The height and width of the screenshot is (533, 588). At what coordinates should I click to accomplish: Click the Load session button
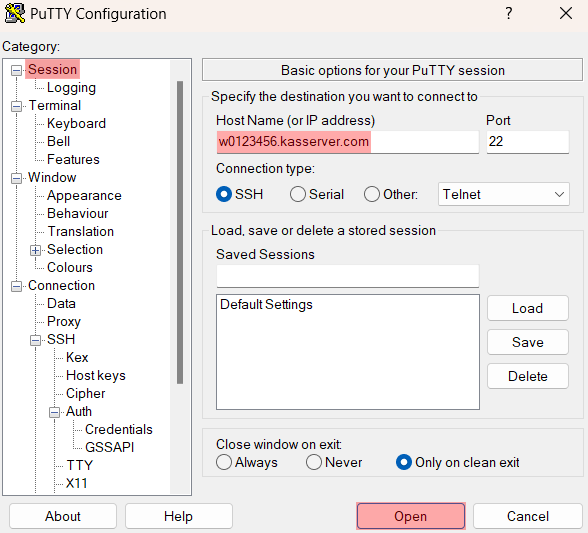pos(528,308)
